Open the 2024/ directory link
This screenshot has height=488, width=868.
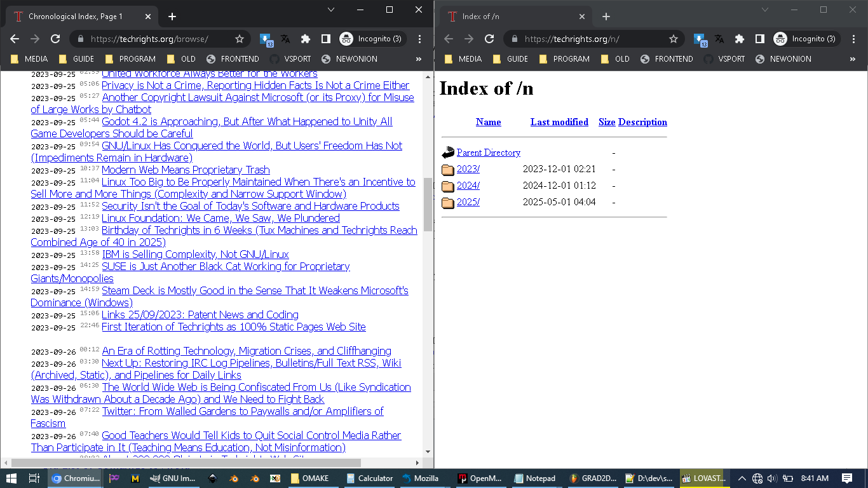point(468,186)
